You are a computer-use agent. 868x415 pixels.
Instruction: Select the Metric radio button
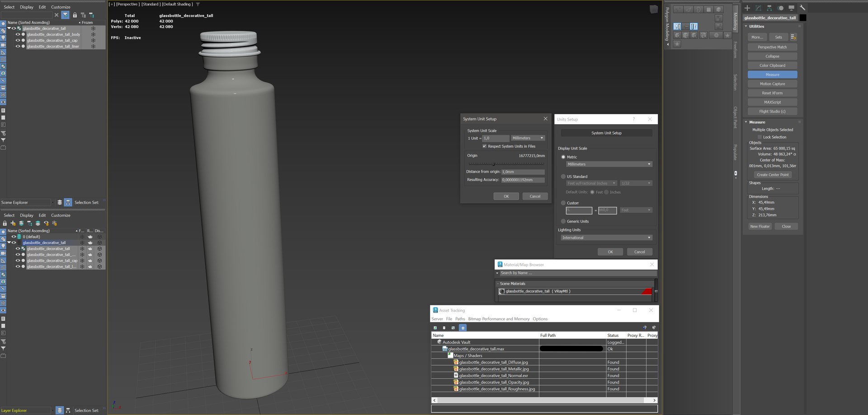[563, 157]
